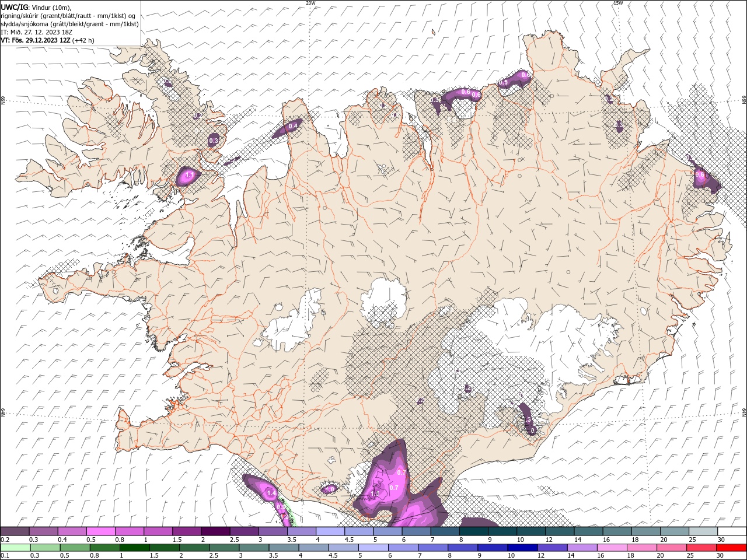747x560 pixels.
Task: Click the '0.1' label on the rain legend
Action: [x=5, y=555]
